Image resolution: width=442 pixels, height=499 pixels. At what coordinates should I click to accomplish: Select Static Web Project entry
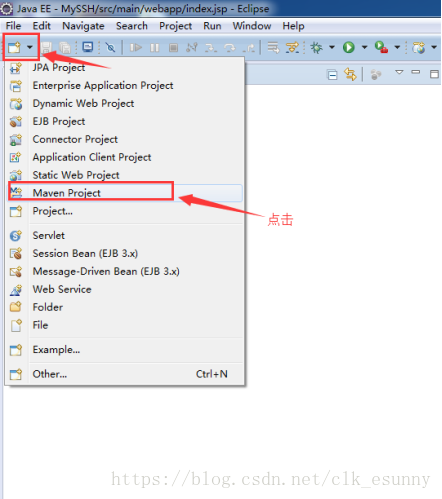point(125,175)
